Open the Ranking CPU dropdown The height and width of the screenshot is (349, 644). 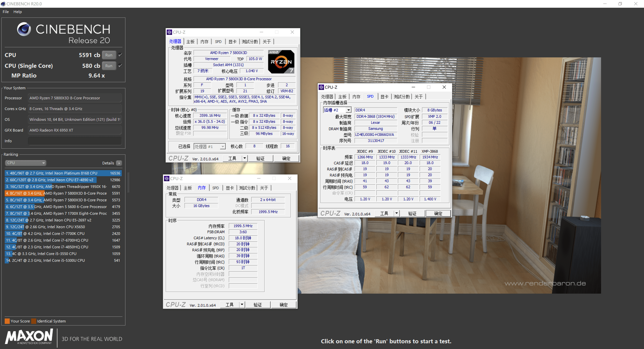pos(25,163)
